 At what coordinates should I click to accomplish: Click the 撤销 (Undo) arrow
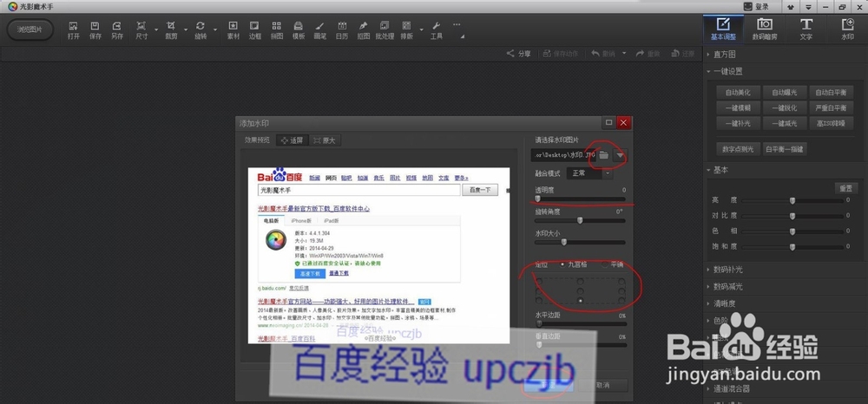[x=595, y=54]
